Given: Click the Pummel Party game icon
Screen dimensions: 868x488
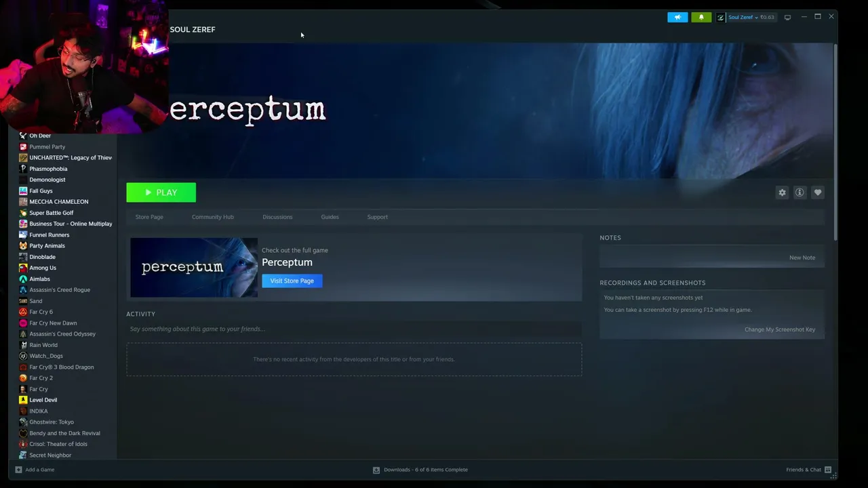Looking at the screenshot, I should pos(23,146).
